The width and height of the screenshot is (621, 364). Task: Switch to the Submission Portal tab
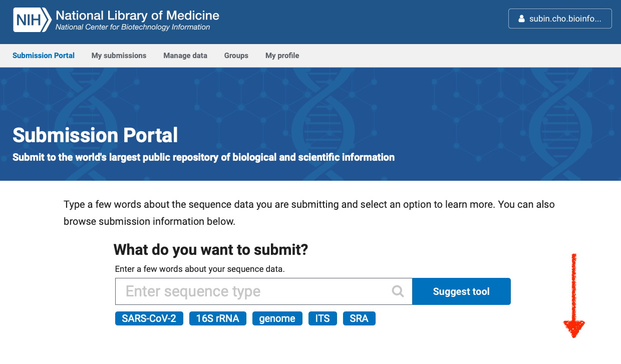click(44, 56)
